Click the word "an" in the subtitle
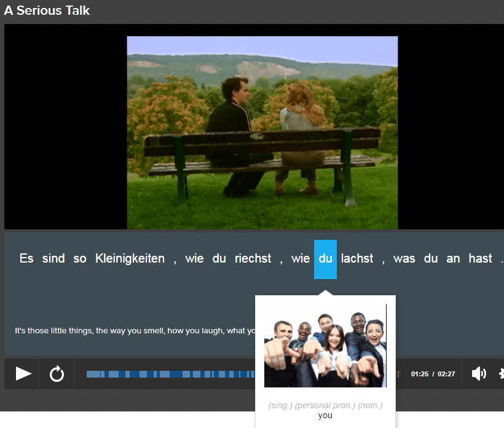This screenshot has width=504, height=428. click(453, 259)
